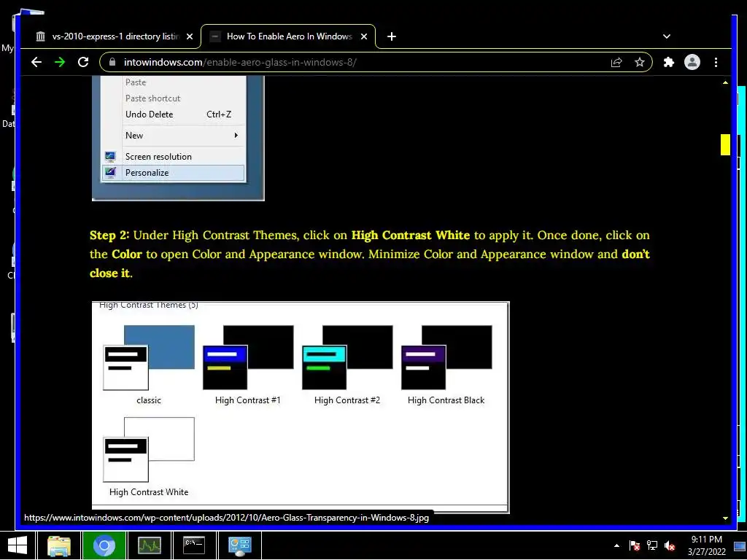The height and width of the screenshot is (560, 747).
Task: Open the clock showing 9:11 PM
Action: [706, 545]
